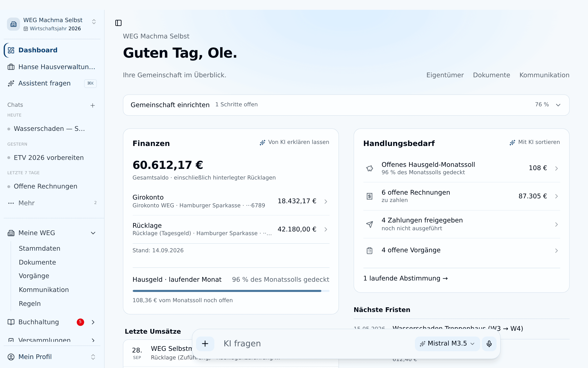Open chat Wasserschaden
This screenshot has height=368, width=588.
point(49,129)
